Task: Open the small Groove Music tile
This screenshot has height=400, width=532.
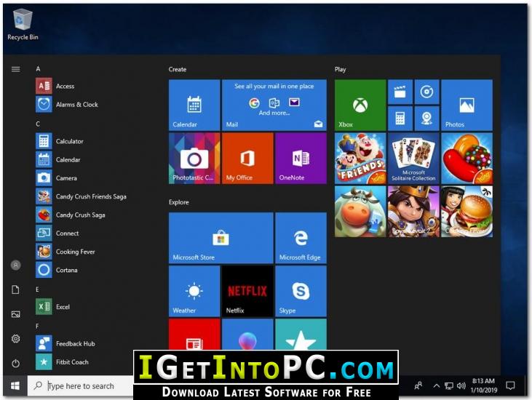Action: pos(426,92)
